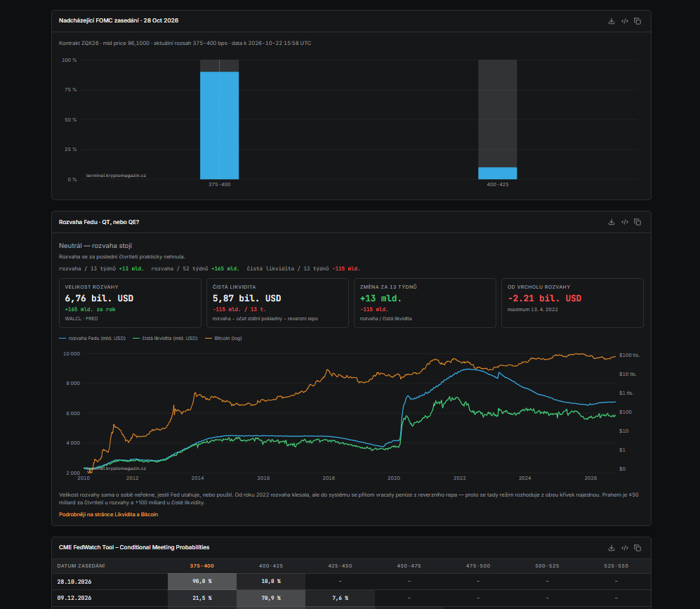This screenshot has width=700, height=609.
Task: Copy the CME FedWatch table
Action: [638, 548]
